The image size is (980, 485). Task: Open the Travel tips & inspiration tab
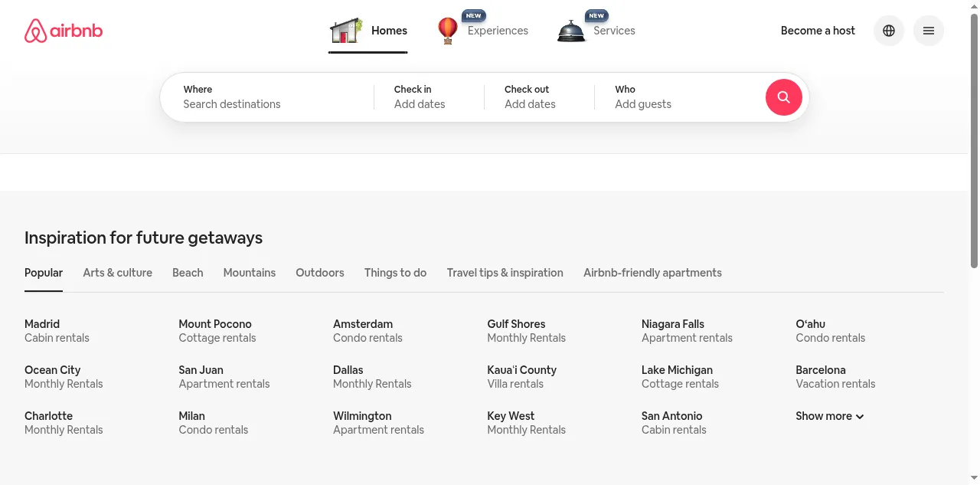[x=505, y=273]
